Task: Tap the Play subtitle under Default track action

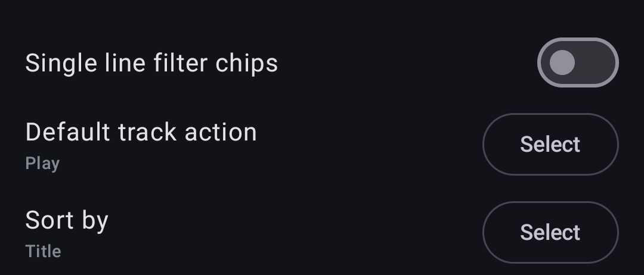Action: coord(43,164)
